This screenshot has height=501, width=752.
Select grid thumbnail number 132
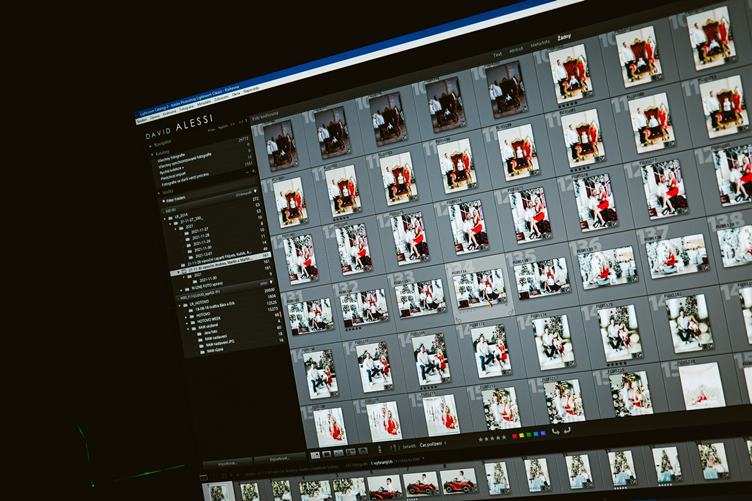click(x=362, y=307)
